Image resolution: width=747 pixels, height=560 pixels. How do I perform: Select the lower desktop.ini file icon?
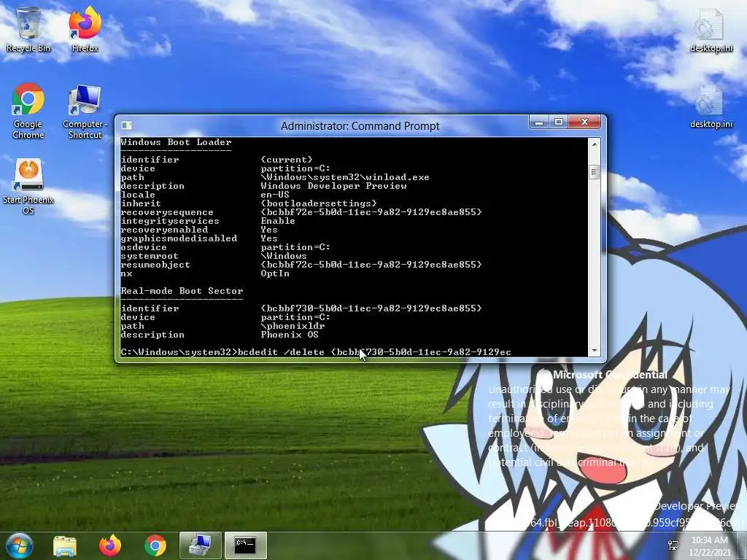click(x=711, y=106)
